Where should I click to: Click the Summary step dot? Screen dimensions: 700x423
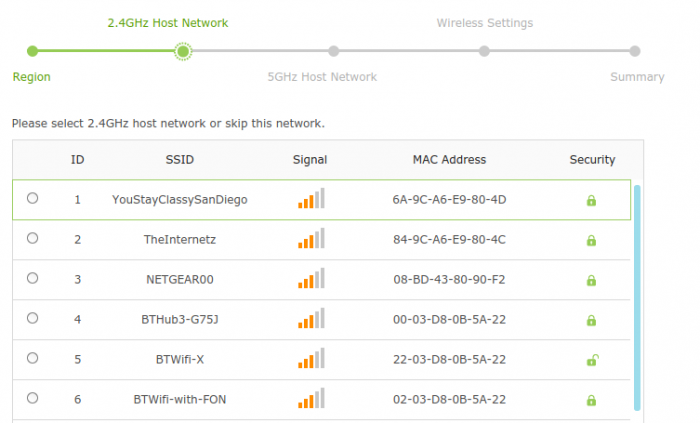(635, 51)
